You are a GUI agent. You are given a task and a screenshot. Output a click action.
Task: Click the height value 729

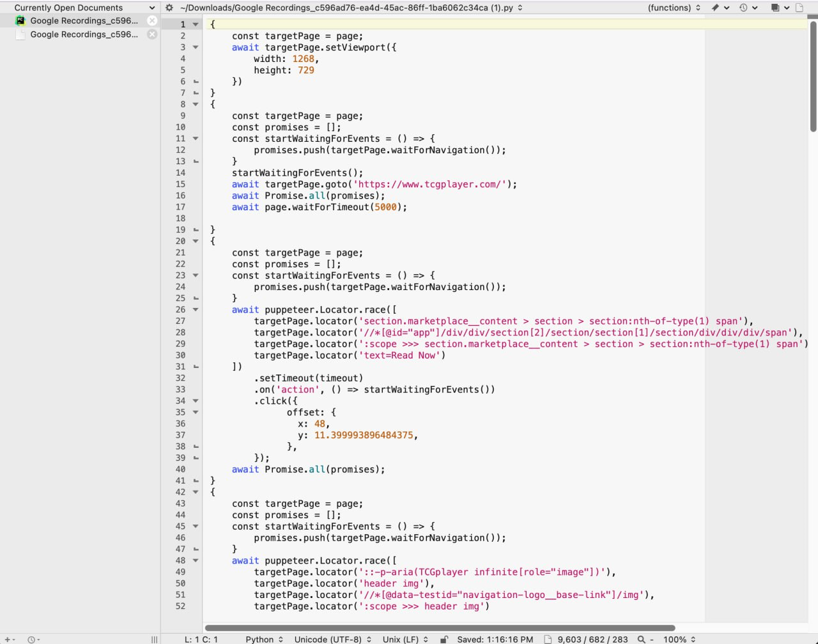click(306, 70)
